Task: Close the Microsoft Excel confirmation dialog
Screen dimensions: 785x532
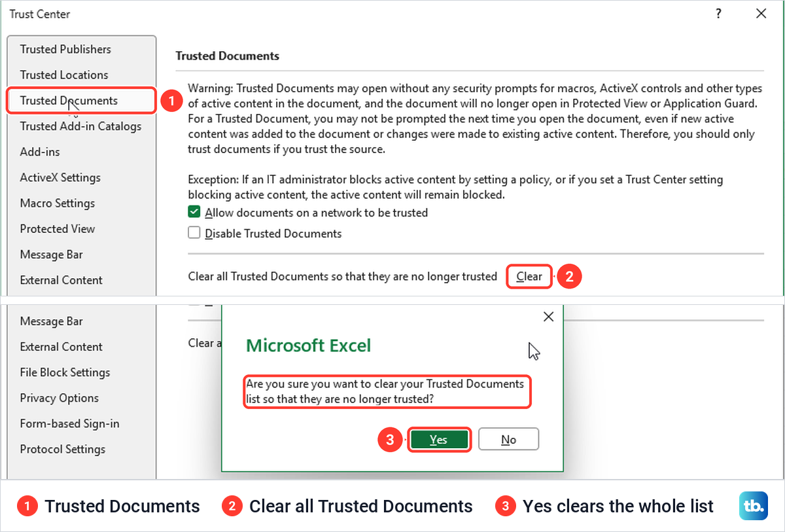Action: click(x=548, y=317)
